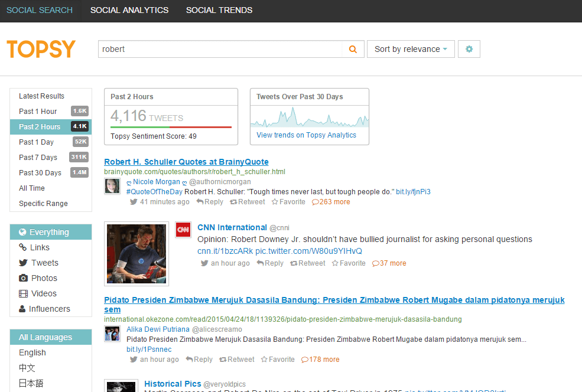
Task: Open the Social Search tab
Action: [x=40, y=11]
